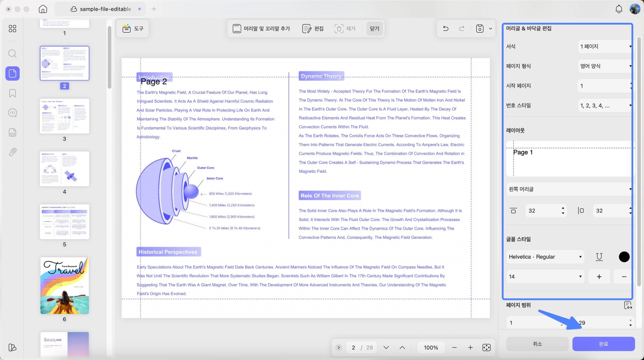Toggle fit-to-screen view icon

(x=487, y=347)
